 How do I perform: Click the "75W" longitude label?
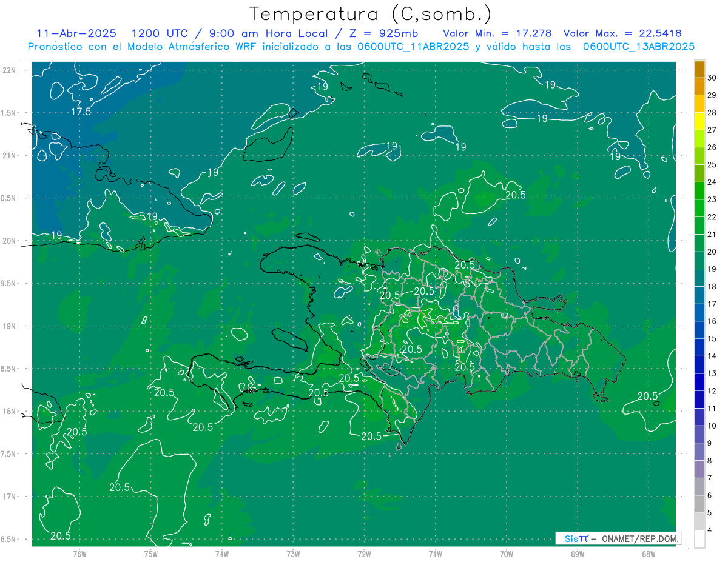coord(150,554)
